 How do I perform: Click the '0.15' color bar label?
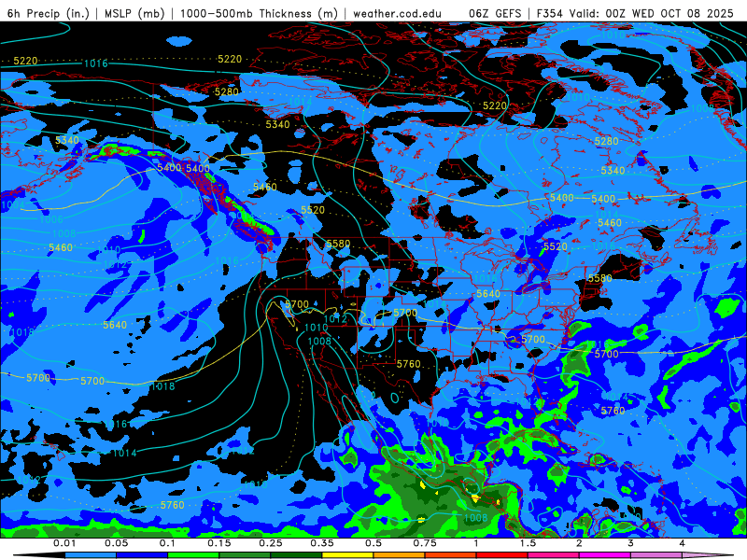219,543
